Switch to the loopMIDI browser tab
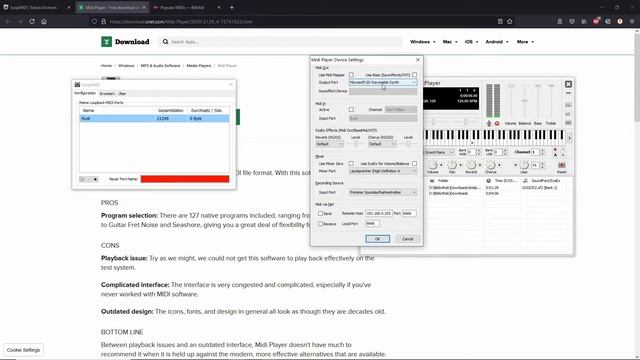This screenshot has height=360, width=640. click(36, 7)
